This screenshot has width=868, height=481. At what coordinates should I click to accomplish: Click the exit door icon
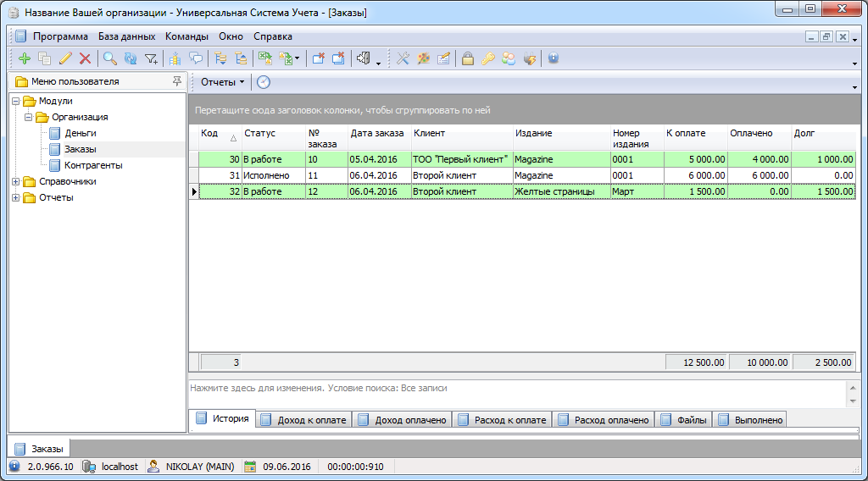(363, 58)
